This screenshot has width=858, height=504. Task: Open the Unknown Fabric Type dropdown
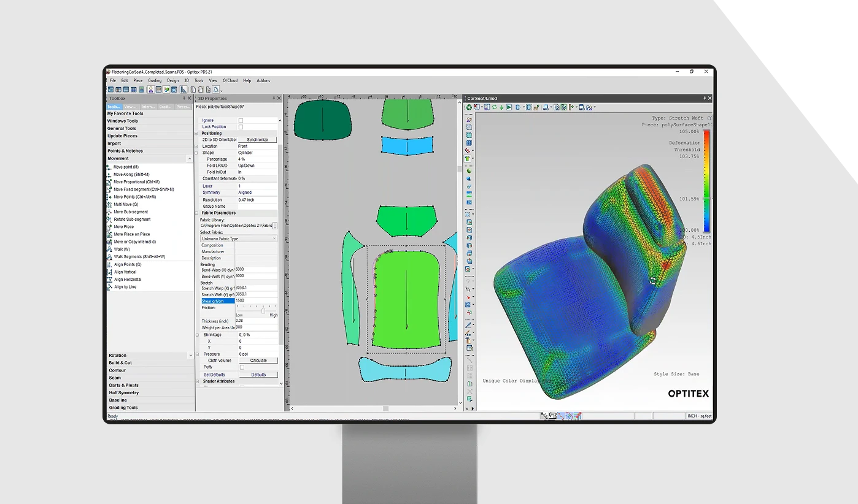click(239, 239)
